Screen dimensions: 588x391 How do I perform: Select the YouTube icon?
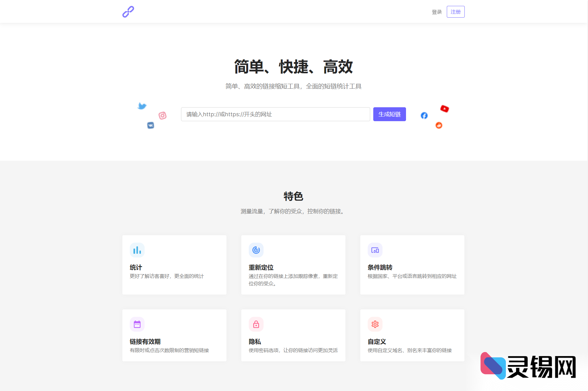(444, 109)
